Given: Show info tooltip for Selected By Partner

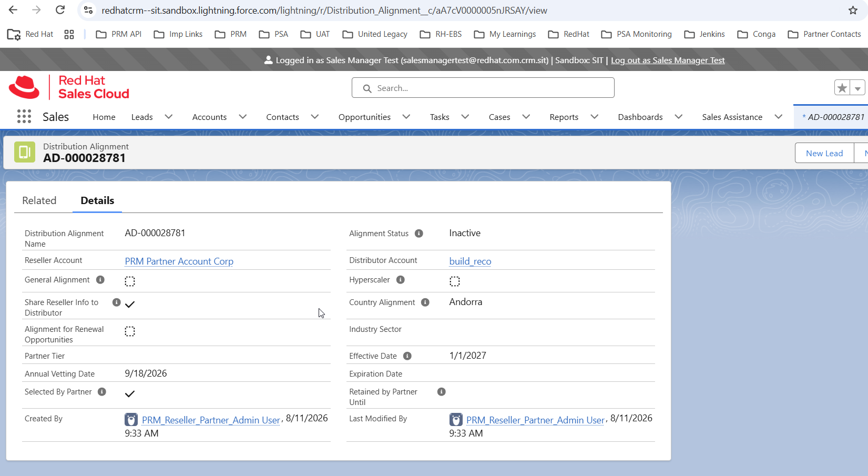Looking at the screenshot, I should coord(102,392).
